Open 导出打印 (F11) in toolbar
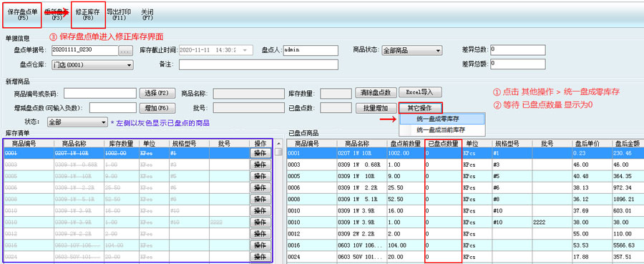This screenshot has height=264, width=644. tap(119, 15)
